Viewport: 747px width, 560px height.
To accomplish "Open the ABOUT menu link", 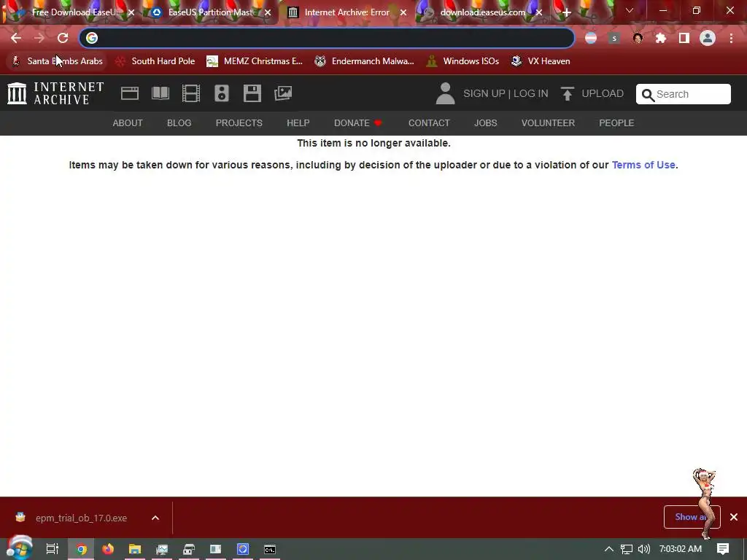I will [x=128, y=122].
